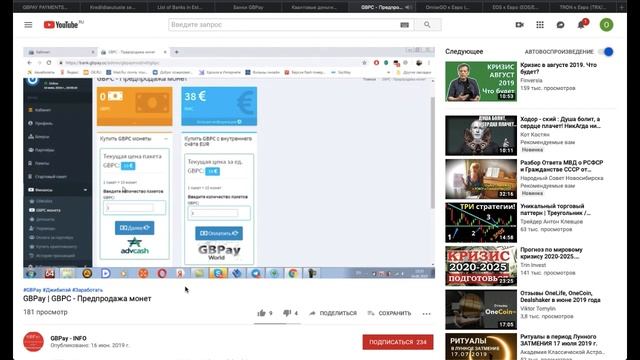The image size is (640, 360).
Task: Switch to the GBPAY PAYMENTS browser tab
Action: point(45,7)
